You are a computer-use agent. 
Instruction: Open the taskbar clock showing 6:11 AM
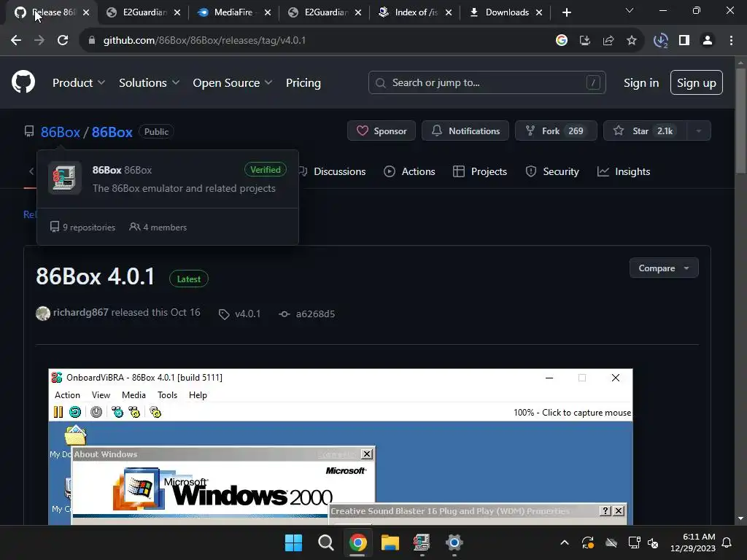(693, 542)
